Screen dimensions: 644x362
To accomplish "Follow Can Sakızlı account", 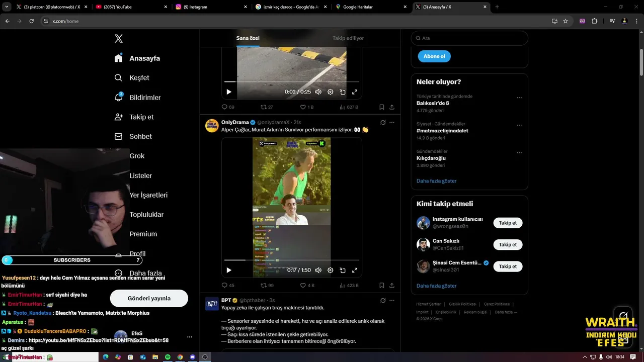I will 508,245.
